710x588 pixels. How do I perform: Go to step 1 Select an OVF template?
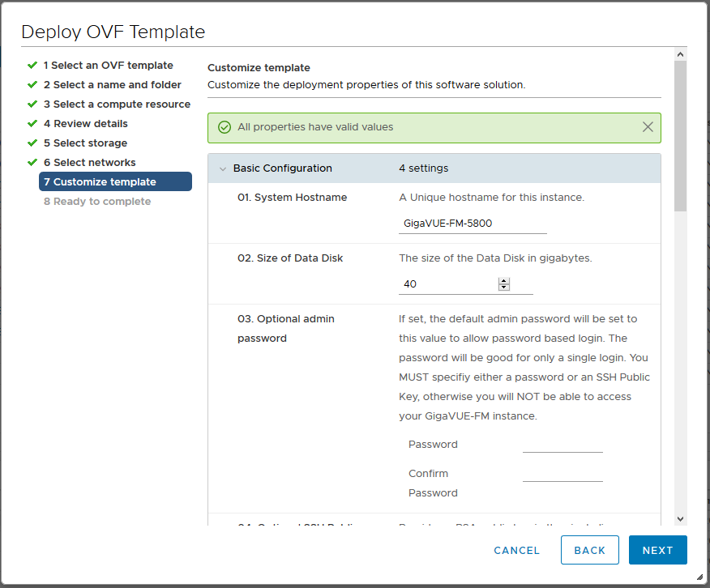coord(109,66)
